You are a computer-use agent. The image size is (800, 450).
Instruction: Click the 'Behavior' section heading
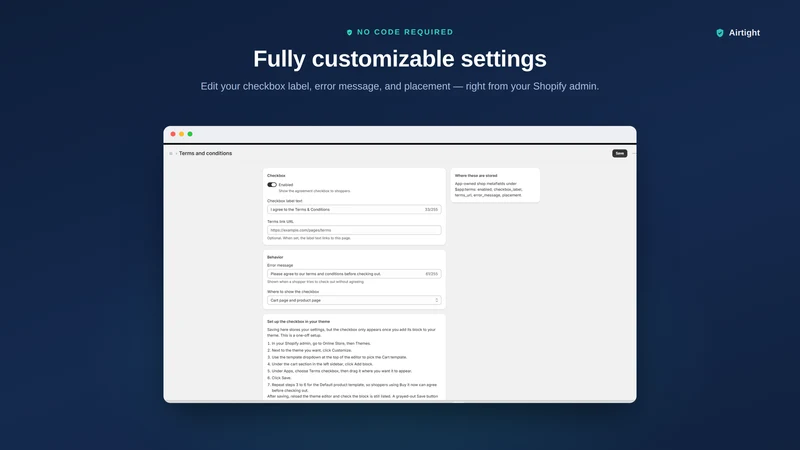click(x=275, y=257)
